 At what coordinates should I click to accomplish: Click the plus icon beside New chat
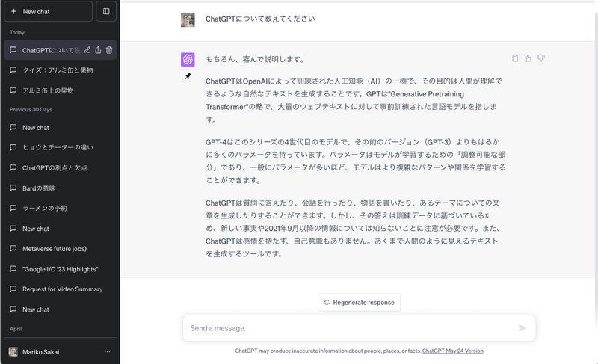click(13, 11)
